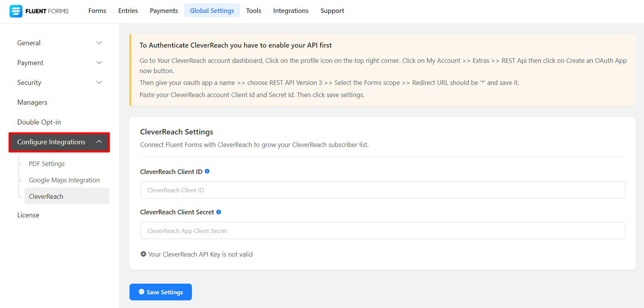Open PDF Settings under integrations
Screen dimensions: 644x308
coord(47,164)
